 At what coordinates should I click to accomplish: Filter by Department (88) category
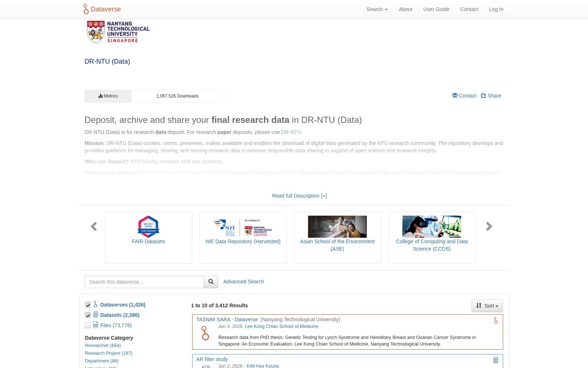[102, 361]
